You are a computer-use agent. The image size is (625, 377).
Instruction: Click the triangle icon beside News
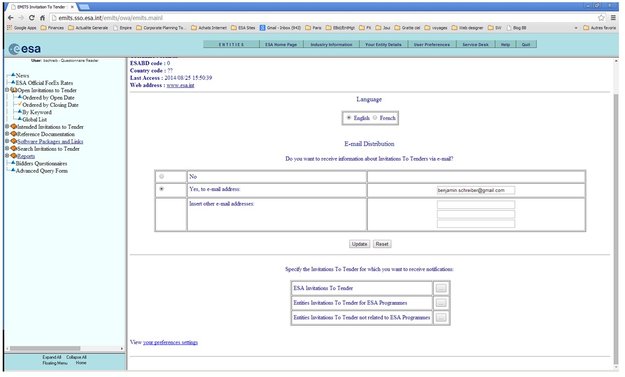click(13, 75)
